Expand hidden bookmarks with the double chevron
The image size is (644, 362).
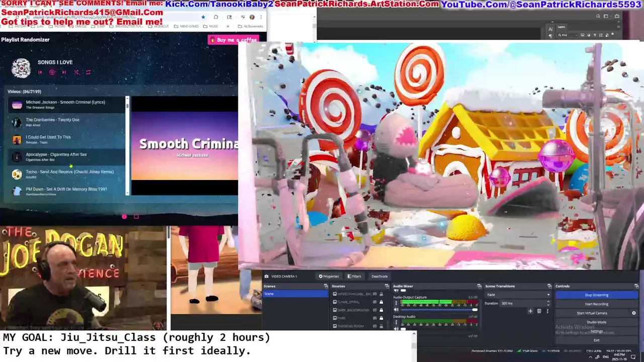228,26
